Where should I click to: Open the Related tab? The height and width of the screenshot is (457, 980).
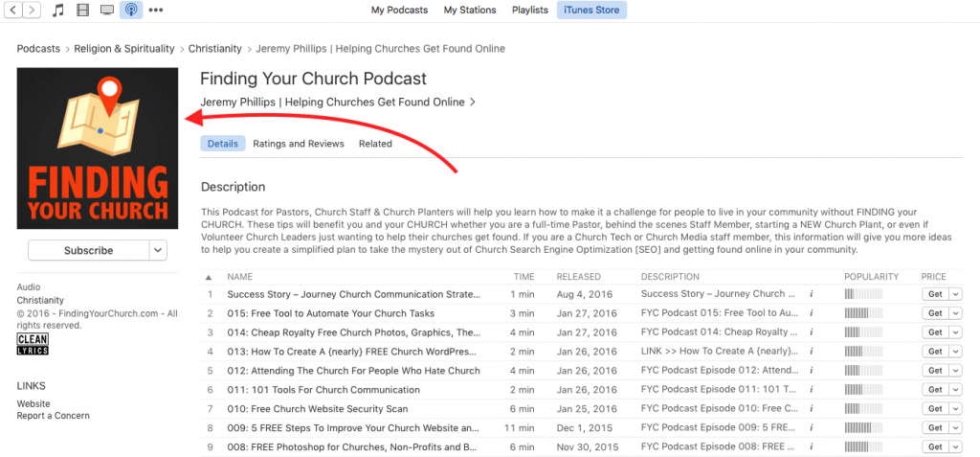[375, 144]
